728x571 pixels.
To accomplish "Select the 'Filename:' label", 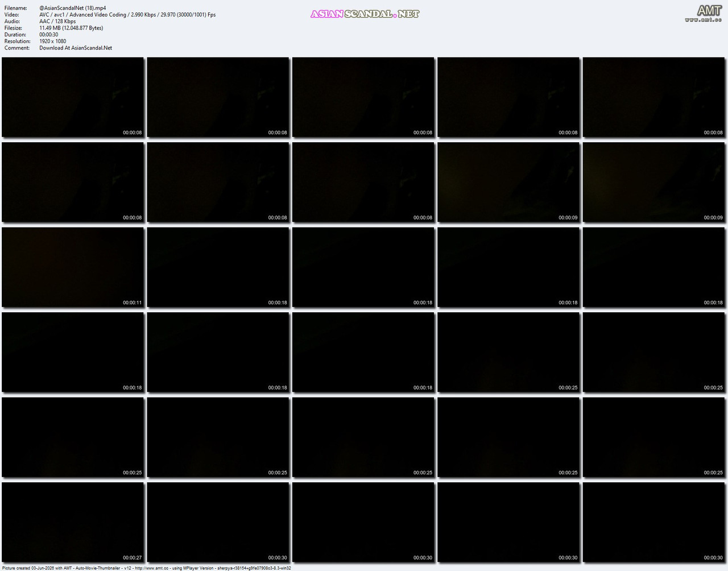I will point(16,8).
